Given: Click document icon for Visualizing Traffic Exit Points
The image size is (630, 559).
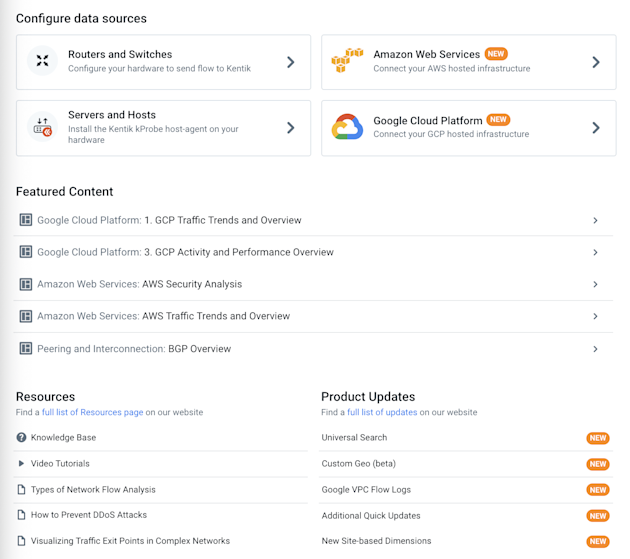Looking at the screenshot, I should (x=21, y=541).
